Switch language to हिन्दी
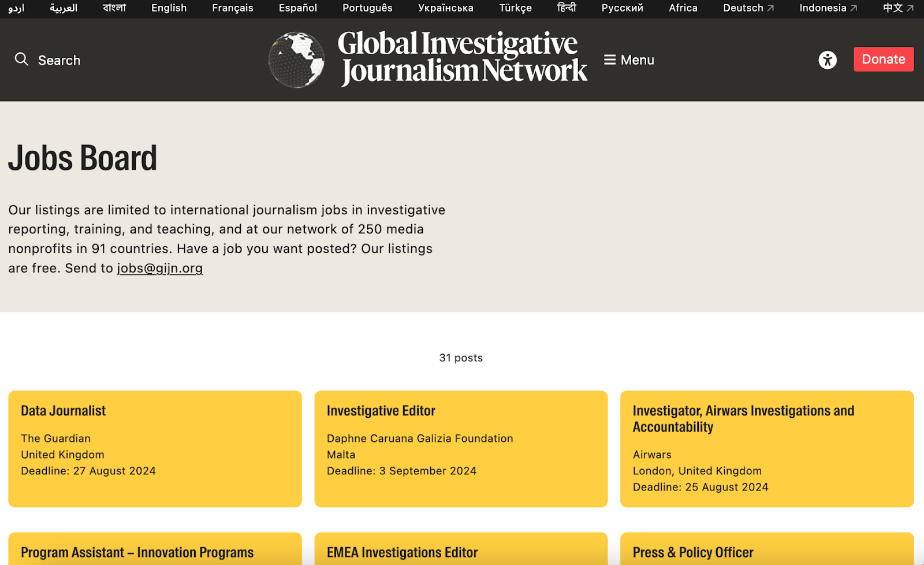Viewport: 924px width, 565px height. 567,8
